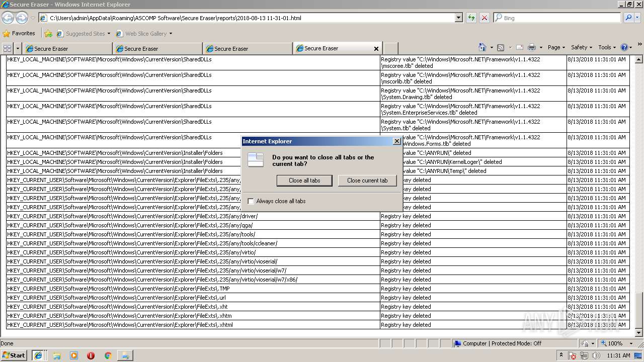Enable Always close all tabs checkbox

251,201
